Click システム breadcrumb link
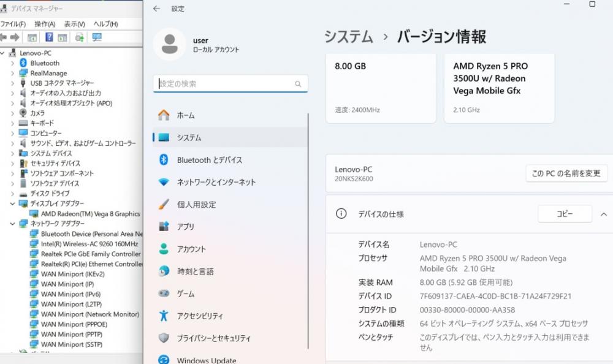Screen dimensions: 613x364 349,37
